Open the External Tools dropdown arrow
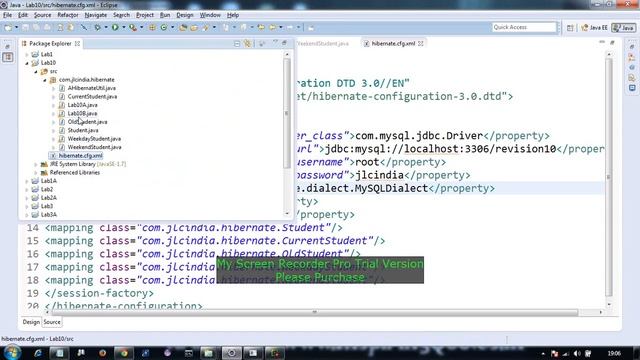640x360 pixels. (x=142, y=27)
